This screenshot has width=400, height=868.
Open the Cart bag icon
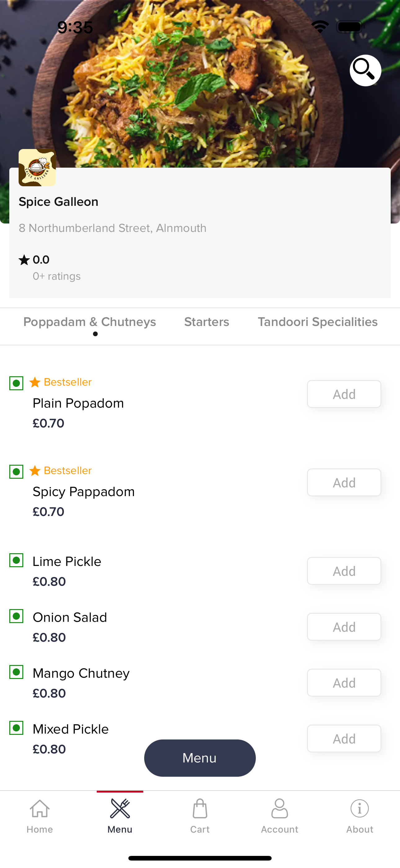200,809
